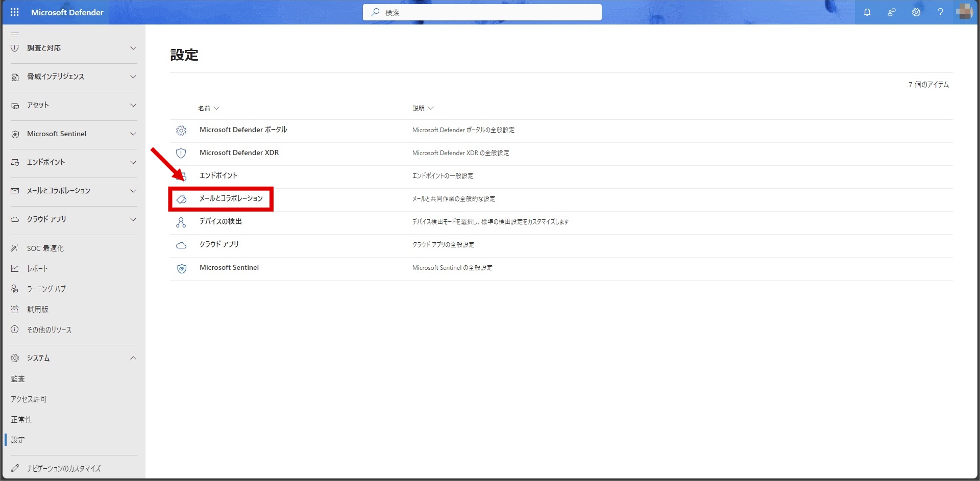Click description クラウド アプリの全般設定
Image resolution: width=980 pixels, height=481 pixels.
(x=444, y=245)
